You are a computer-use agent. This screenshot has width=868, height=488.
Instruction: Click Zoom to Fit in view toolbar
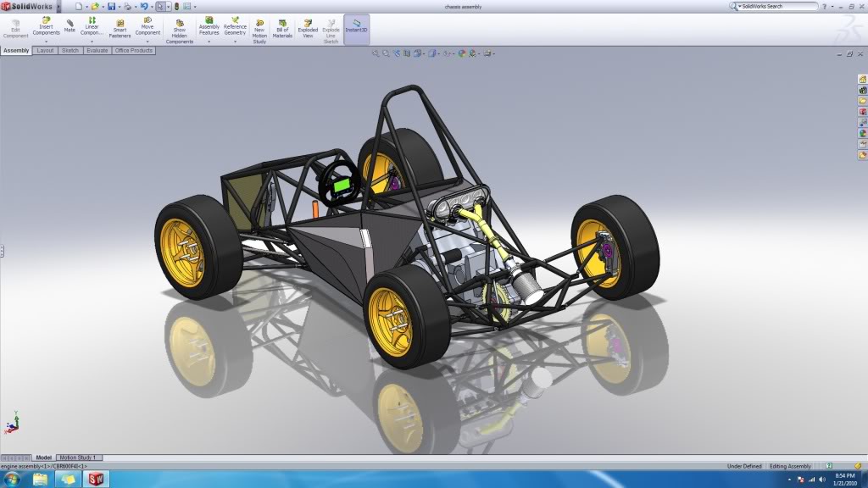pos(376,53)
